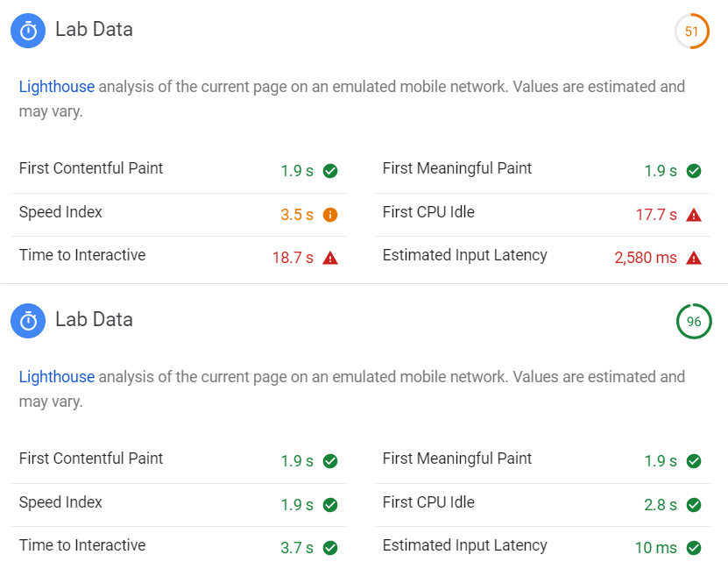Click the stopwatch icon beside the top Lab Data heading
This screenshot has height=576, width=728.
pyautogui.click(x=29, y=31)
